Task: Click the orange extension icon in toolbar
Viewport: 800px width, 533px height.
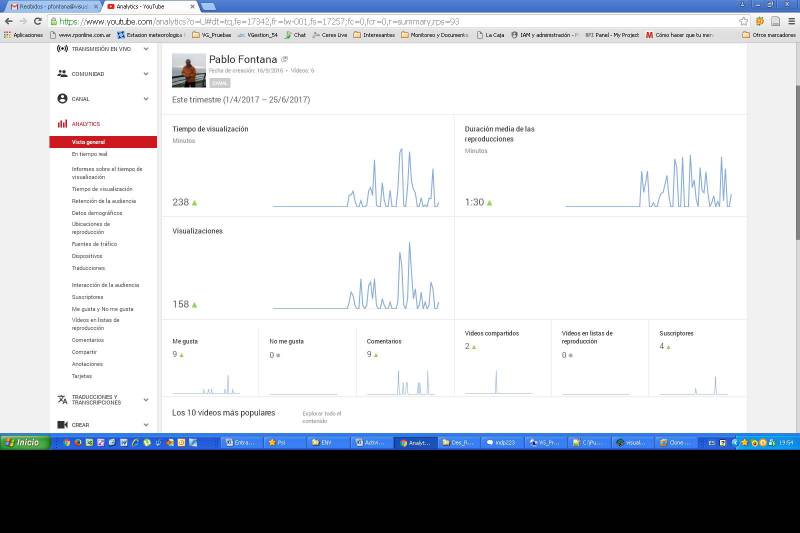Action: (x=760, y=21)
